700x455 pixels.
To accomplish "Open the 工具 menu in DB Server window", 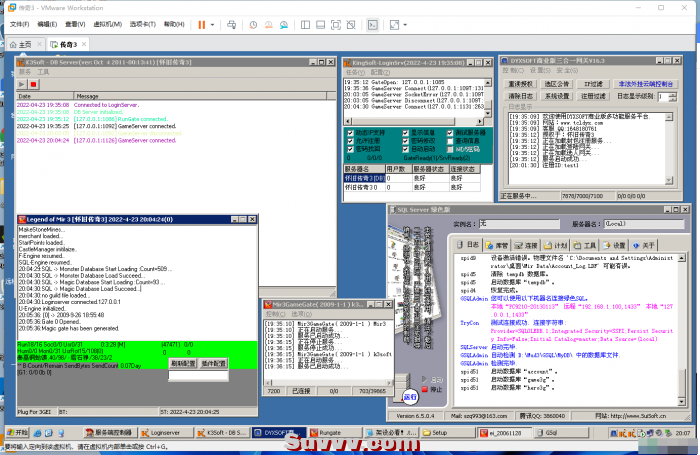I will coord(43,72).
